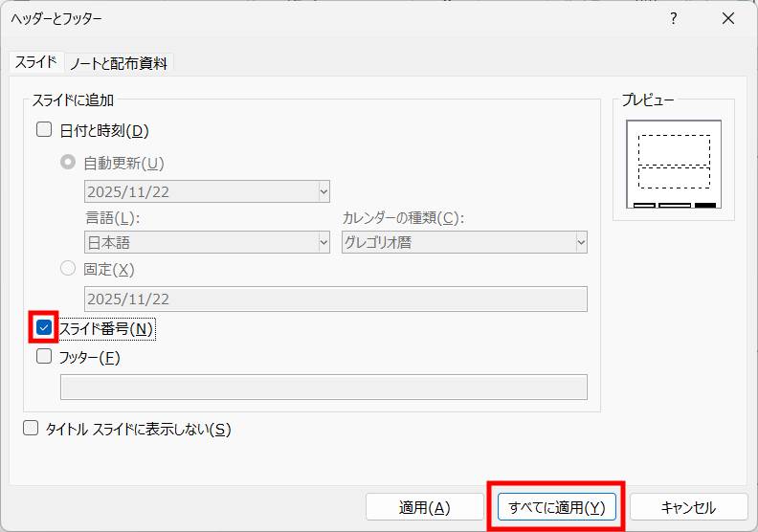Click the 日付と時刻 label text
758x532 pixels.
[x=104, y=130]
